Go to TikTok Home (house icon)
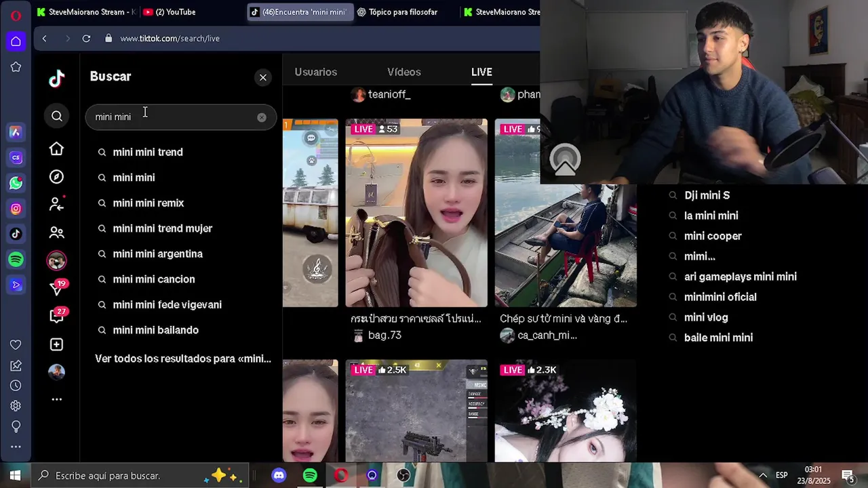The image size is (868, 488). tap(57, 148)
